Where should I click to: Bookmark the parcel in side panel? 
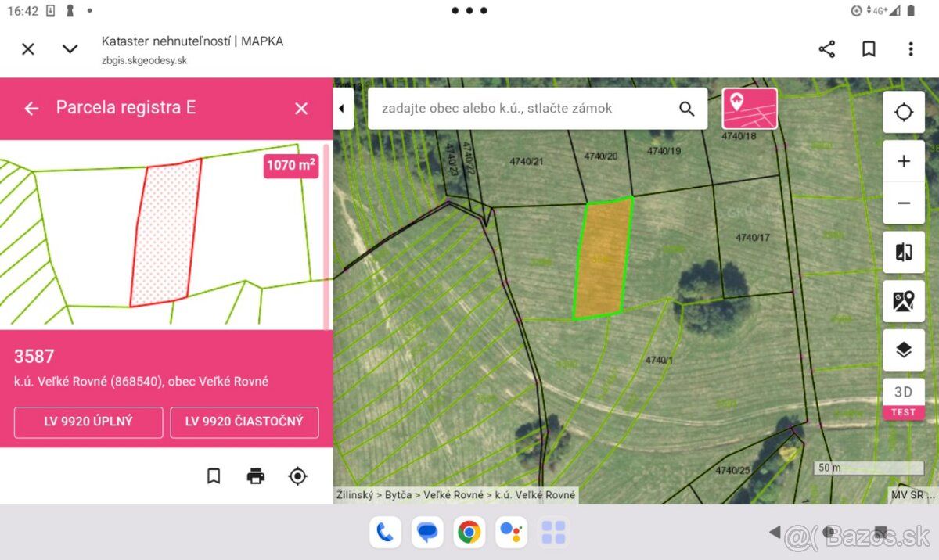(x=214, y=476)
